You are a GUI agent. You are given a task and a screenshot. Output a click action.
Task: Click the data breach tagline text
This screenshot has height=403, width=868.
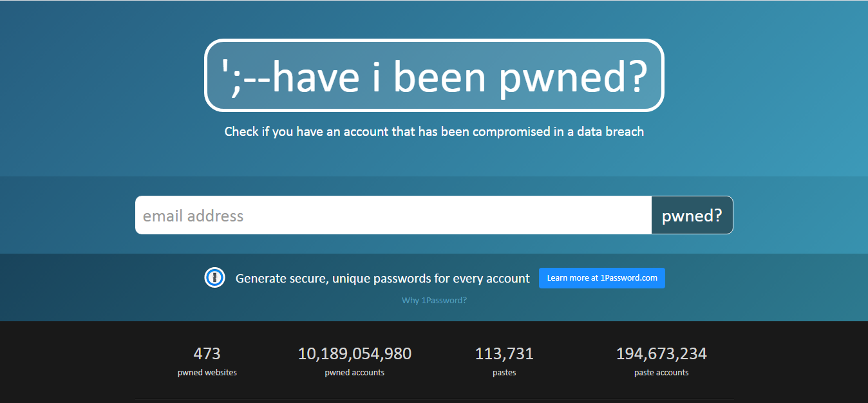tap(434, 131)
